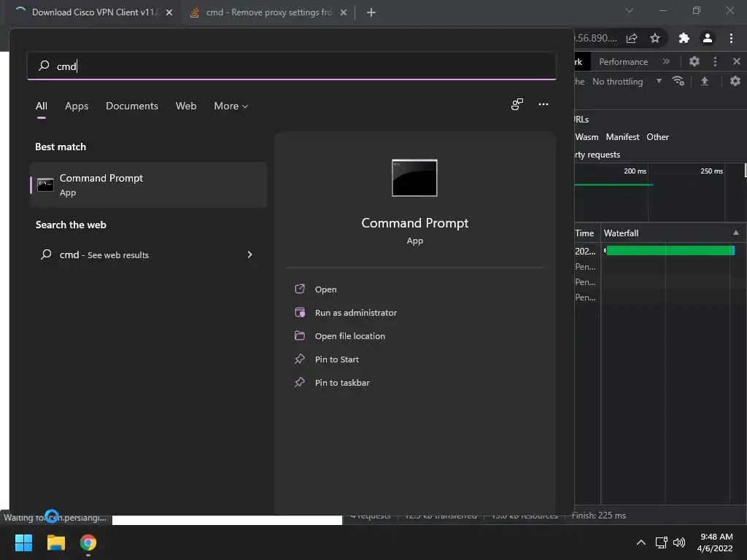Open the Windows Start button
The image size is (747, 560).
pos(23,542)
